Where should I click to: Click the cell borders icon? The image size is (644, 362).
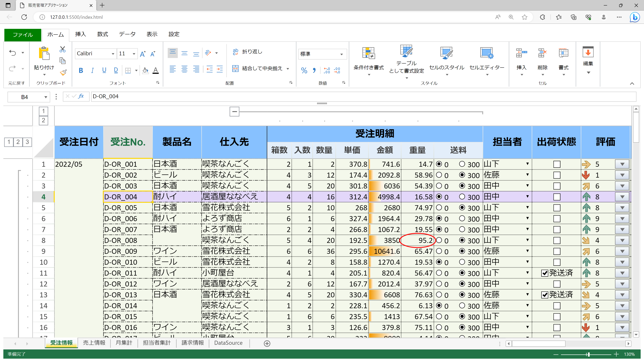click(x=128, y=70)
